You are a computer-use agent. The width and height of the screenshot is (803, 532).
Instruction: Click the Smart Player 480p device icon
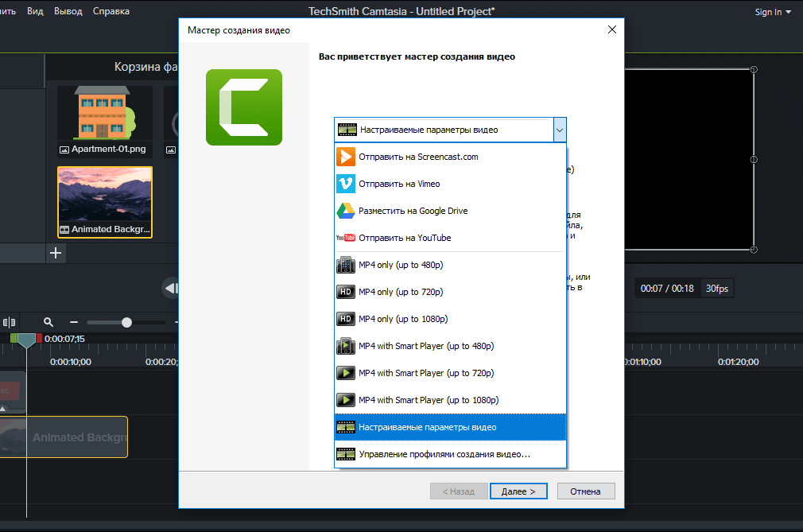pos(346,346)
